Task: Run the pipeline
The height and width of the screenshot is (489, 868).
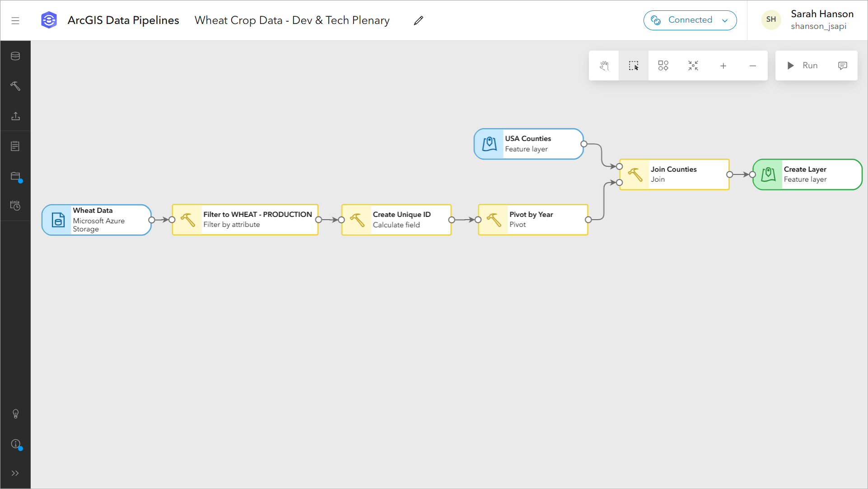Action: click(x=803, y=66)
